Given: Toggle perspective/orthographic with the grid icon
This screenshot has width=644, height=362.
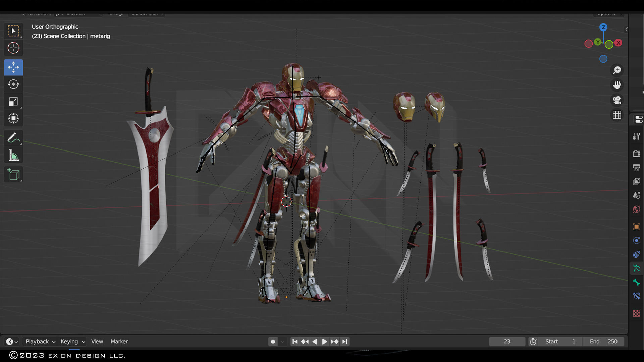Looking at the screenshot, I should point(617,115).
